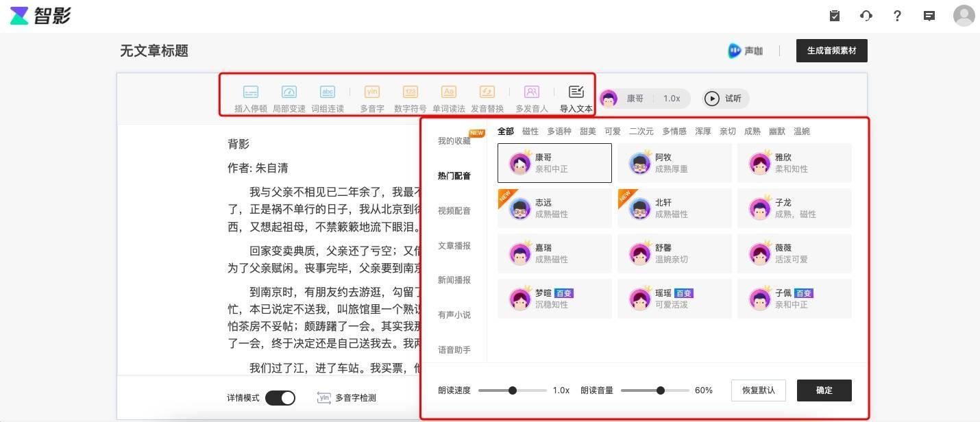
Task: Click the 恢复默认 button
Action: 758,390
